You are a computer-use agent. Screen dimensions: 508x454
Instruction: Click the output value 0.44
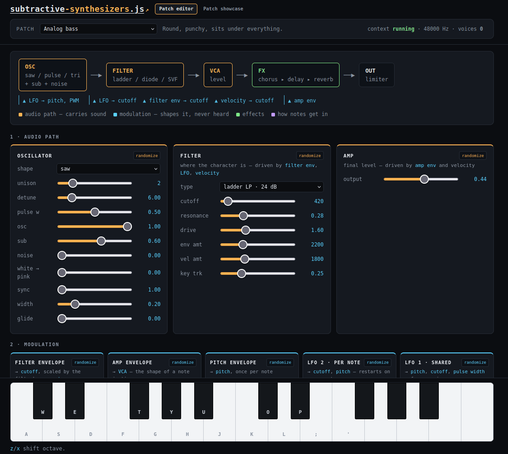(x=480, y=179)
